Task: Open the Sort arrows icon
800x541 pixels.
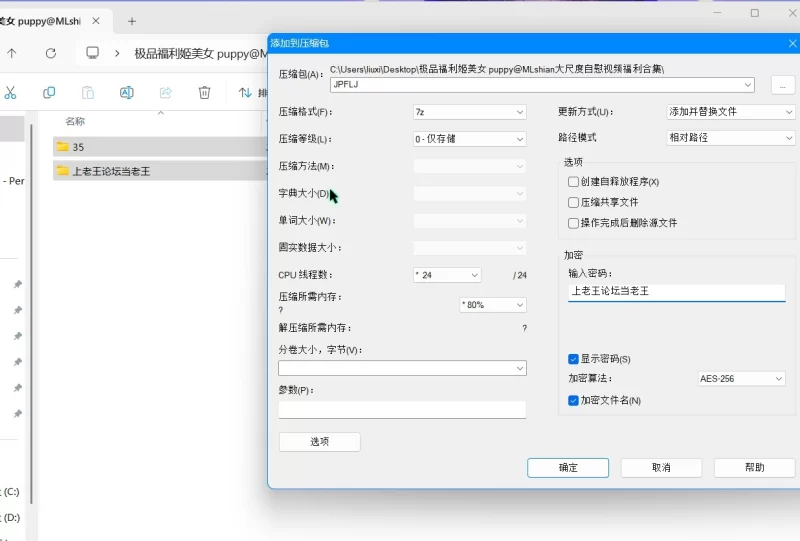Action: pyautogui.click(x=245, y=92)
